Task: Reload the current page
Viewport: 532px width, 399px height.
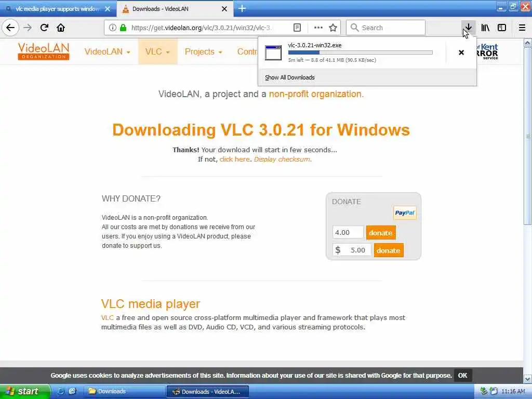Action: coord(44,28)
